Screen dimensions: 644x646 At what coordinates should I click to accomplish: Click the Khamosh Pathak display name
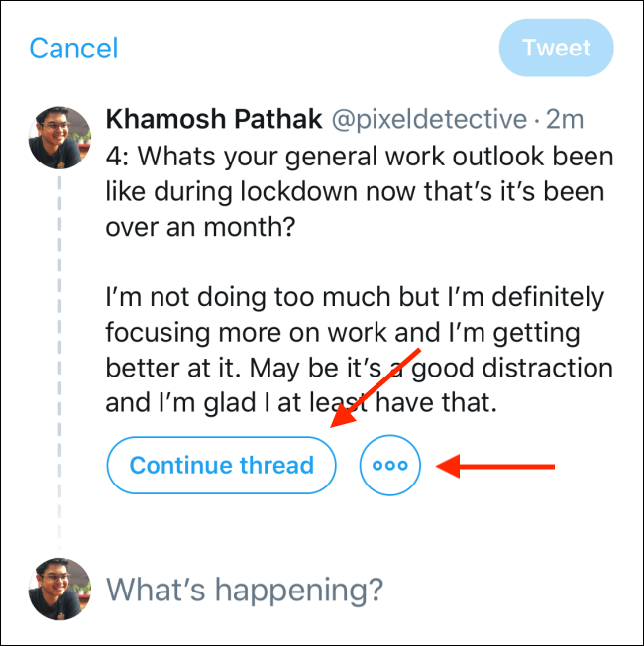[214, 121]
